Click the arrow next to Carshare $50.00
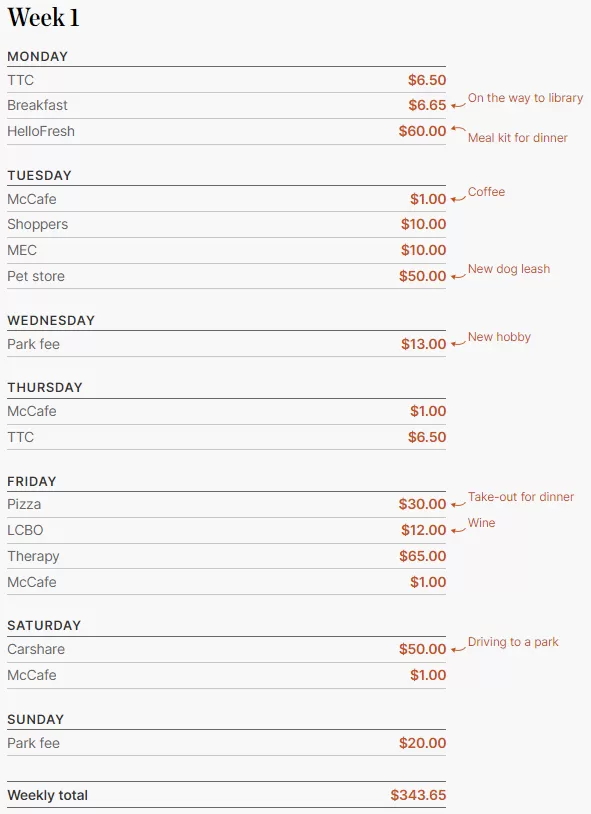 pyautogui.click(x=458, y=649)
